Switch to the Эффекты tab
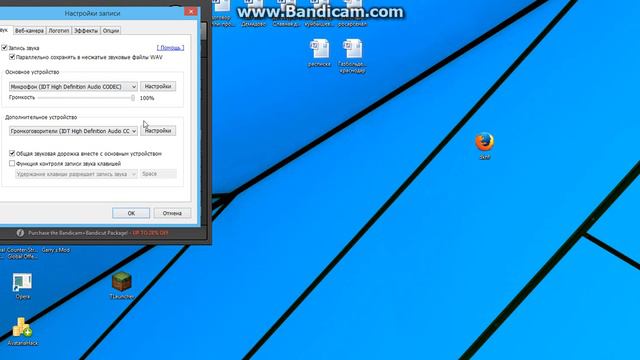The width and height of the screenshot is (640, 360). 86,31
